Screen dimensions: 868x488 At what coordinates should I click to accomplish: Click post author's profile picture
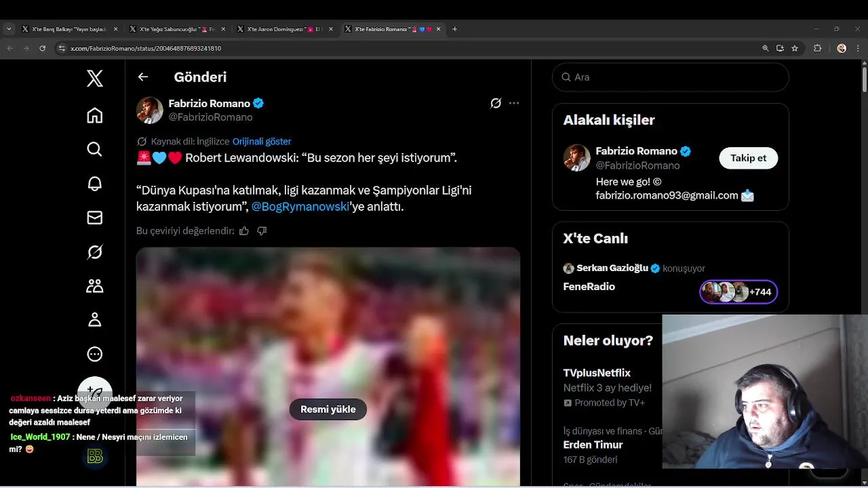150,110
